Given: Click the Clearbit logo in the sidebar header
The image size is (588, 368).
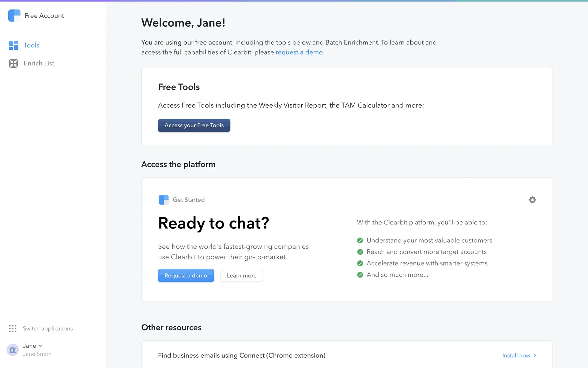Looking at the screenshot, I should coord(14,16).
